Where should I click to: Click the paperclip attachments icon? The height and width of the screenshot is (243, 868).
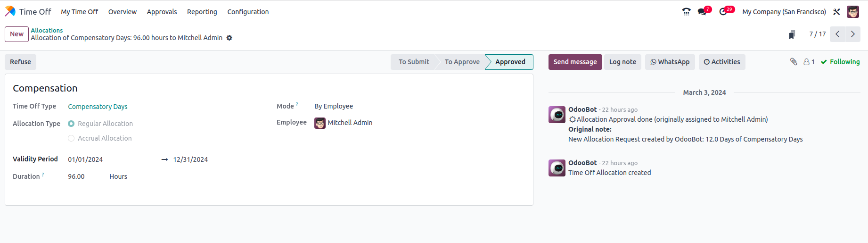[794, 62]
